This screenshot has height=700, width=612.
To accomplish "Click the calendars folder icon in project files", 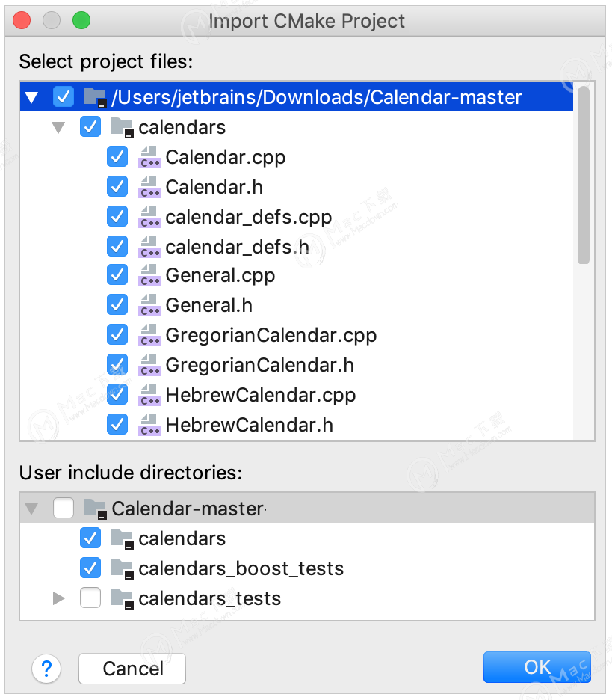I will (123, 127).
